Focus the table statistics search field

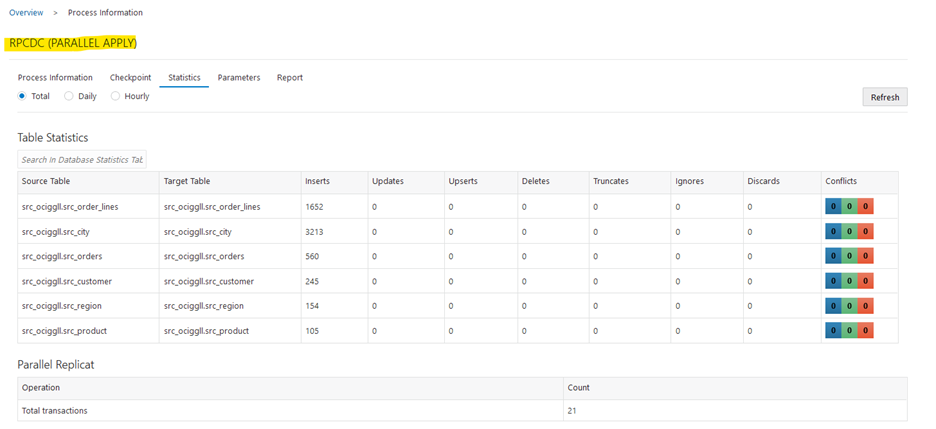pyautogui.click(x=82, y=160)
